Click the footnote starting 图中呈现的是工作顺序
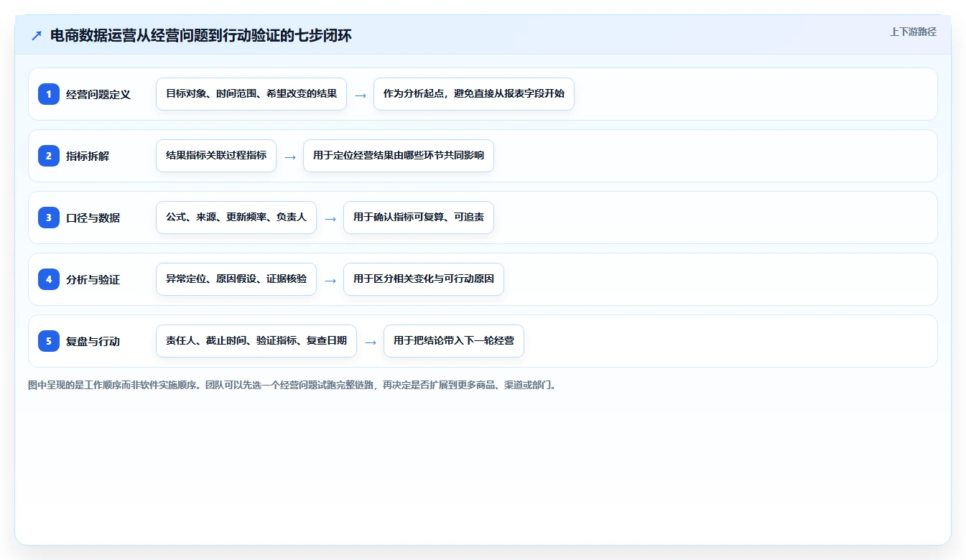This screenshot has height=560, width=966. pyautogui.click(x=292, y=385)
